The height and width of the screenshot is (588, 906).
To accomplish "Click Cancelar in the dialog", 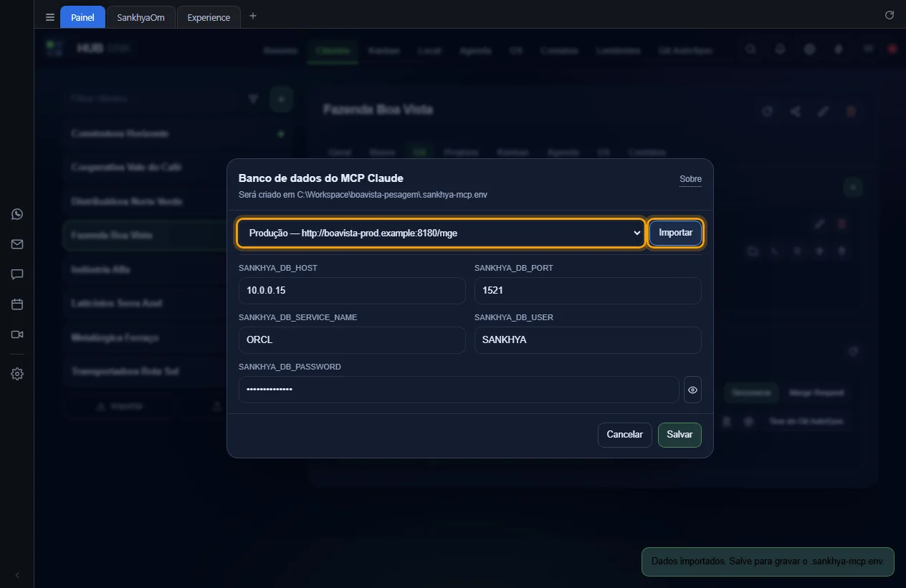I will 624,435.
